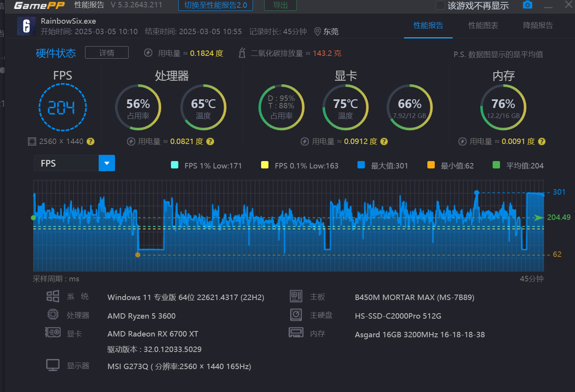575x392 pixels.
Task: Click the processor power icon beside 0.0821 度
Action: coord(131,142)
